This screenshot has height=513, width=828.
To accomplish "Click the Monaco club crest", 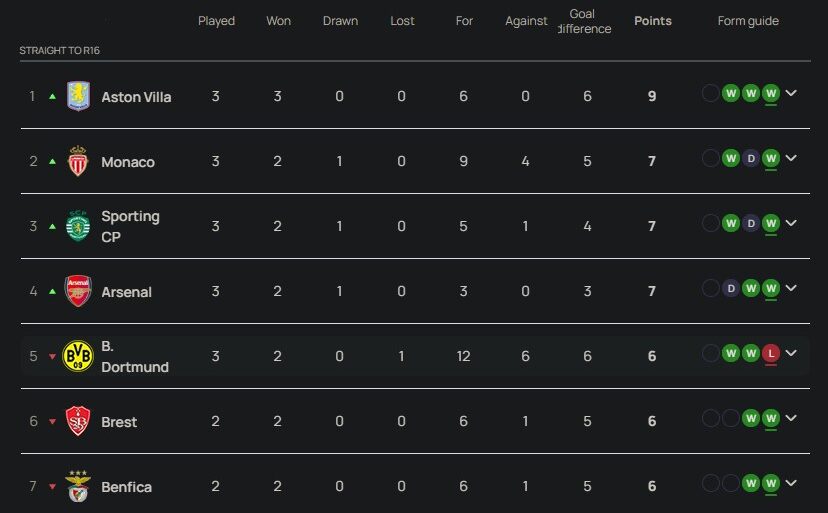I will click(78, 161).
